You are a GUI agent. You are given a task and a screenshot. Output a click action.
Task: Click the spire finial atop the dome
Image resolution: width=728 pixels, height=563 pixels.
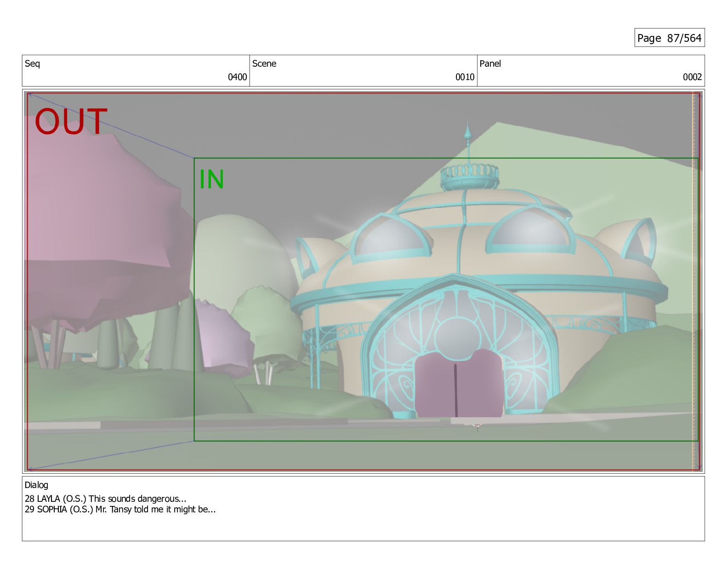[468, 134]
